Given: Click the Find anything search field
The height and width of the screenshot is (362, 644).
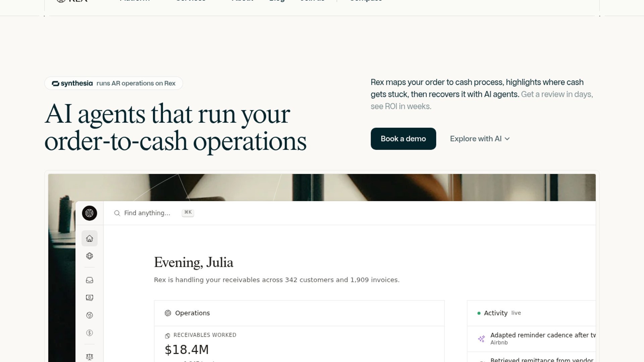Looking at the screenshot, I should pos(147,213).
